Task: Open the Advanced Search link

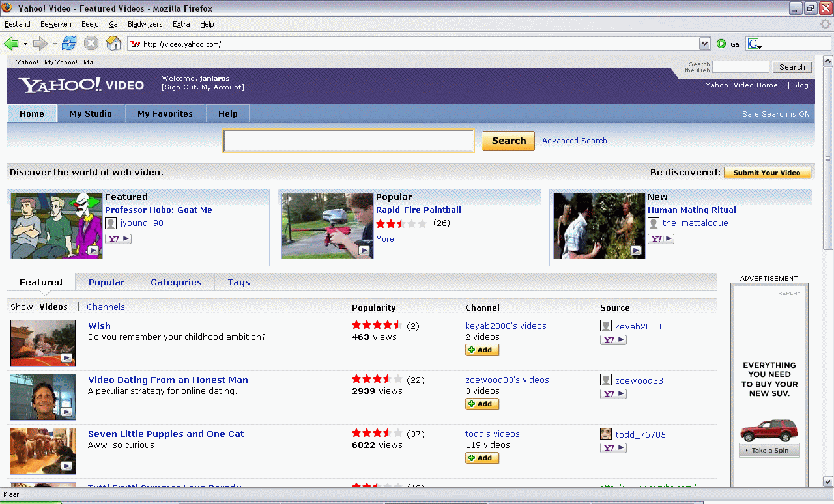Action: point(575,141)
